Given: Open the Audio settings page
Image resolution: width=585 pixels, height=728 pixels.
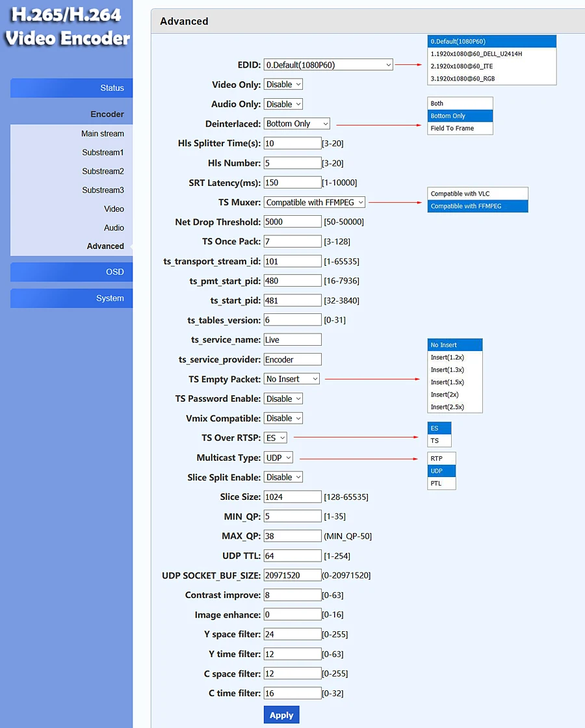Looking at the screenshot, I should click(114, 227).
